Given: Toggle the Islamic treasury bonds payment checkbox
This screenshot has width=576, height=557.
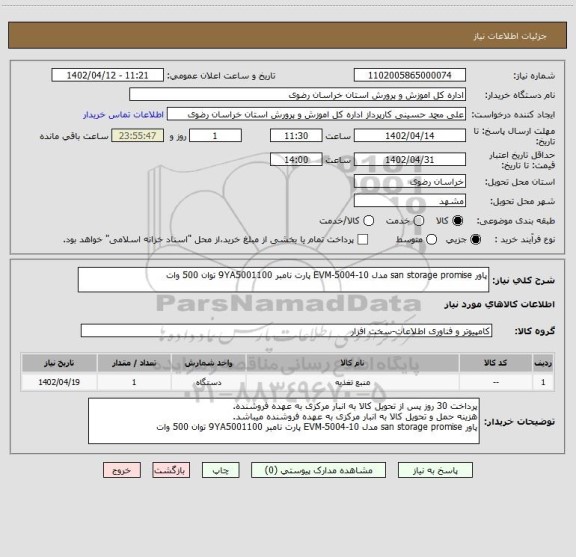Looking at the screenshot, I should coord(363,240).
